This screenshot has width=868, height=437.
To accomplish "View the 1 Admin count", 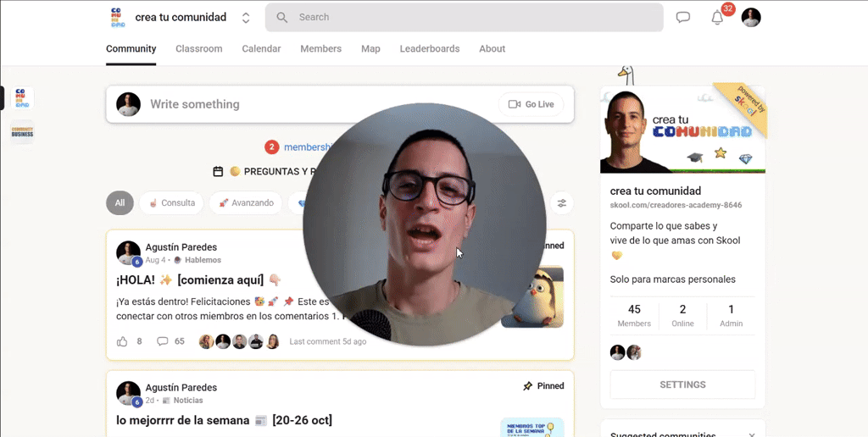I will coord(732,316).
